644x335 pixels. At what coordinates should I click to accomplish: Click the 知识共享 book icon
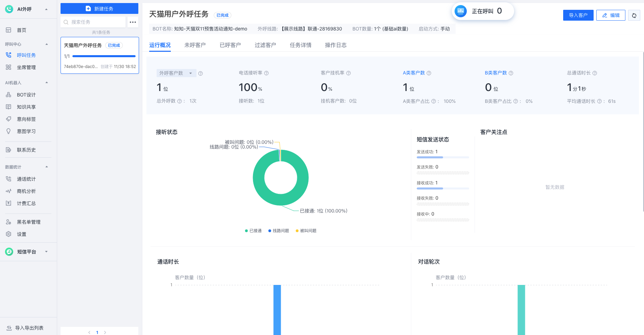tap(8, 107)
